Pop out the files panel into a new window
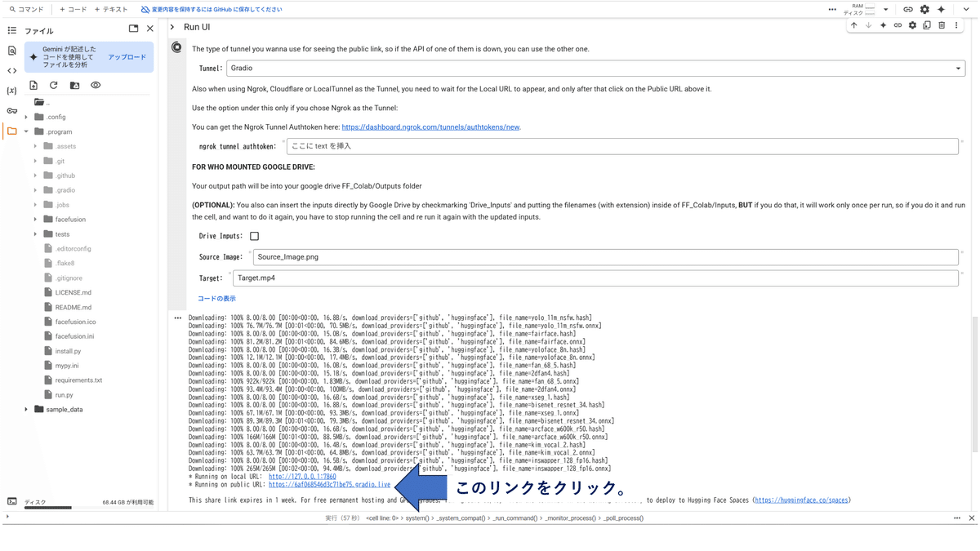This screenshot has width=980, height=551. [x=133, y=29]
